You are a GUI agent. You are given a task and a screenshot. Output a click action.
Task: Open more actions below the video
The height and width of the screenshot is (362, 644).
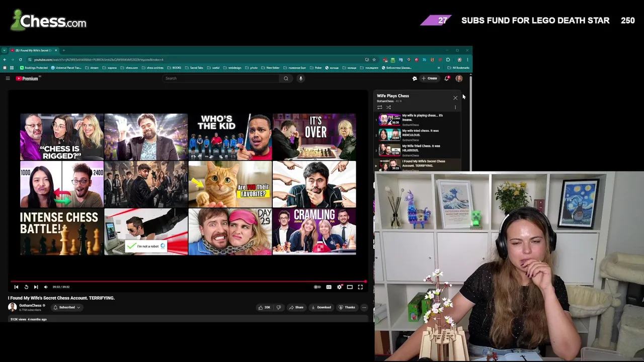[x=364, y=307]
